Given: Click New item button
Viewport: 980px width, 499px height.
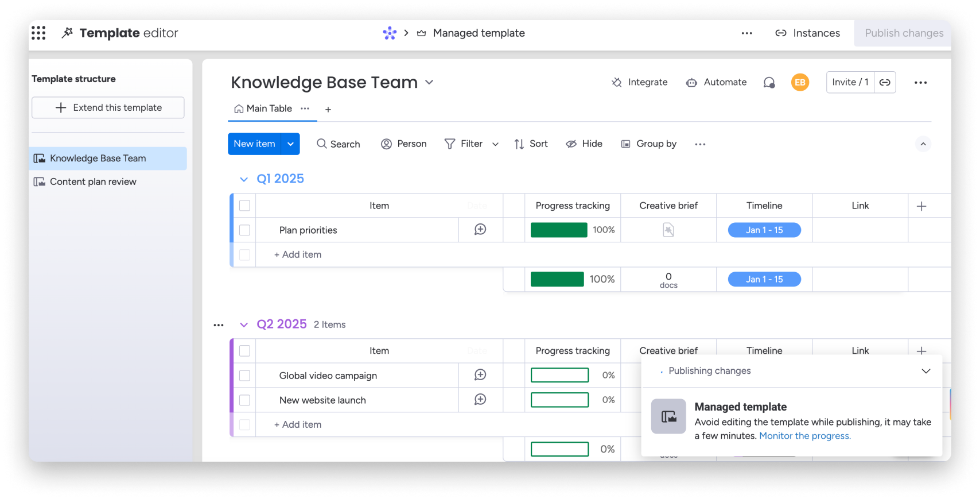Looking at the screenshot, I should 254,144.
